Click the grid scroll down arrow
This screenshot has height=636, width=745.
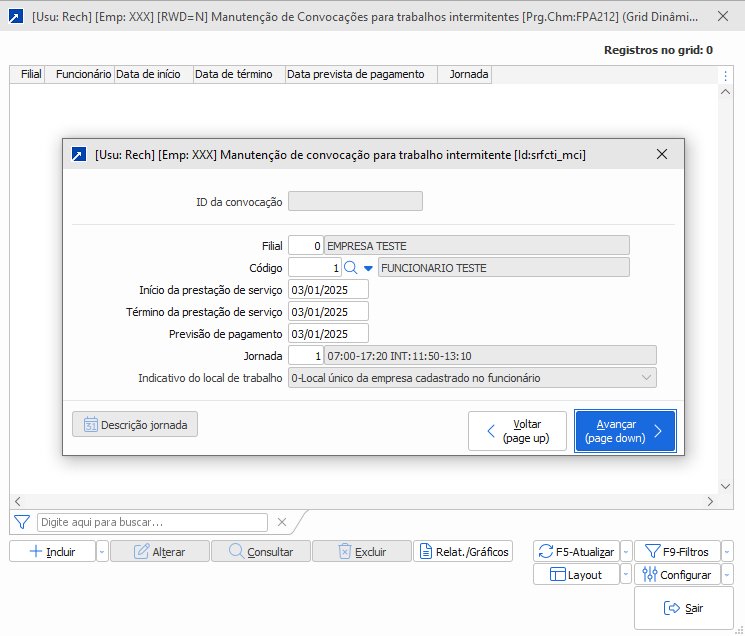coord(726,486)
